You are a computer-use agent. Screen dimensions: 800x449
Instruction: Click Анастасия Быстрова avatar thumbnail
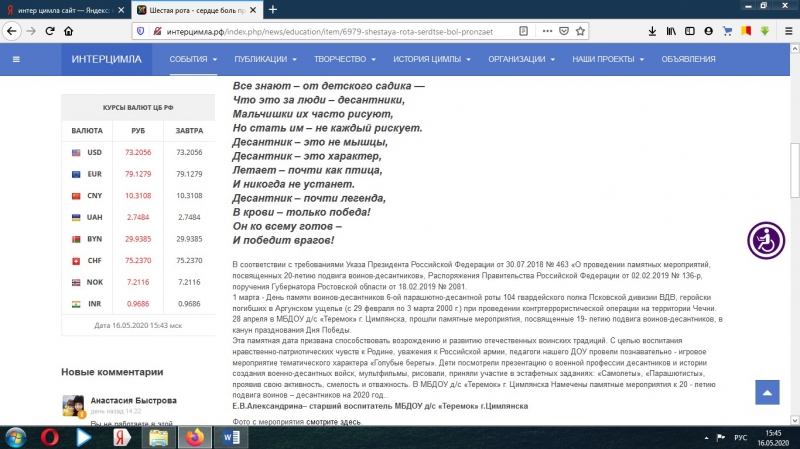tap(73, 406)
